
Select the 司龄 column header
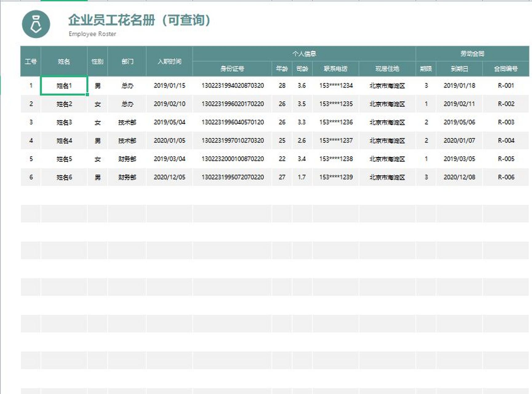pyautogui.click(x=302, y=69)
